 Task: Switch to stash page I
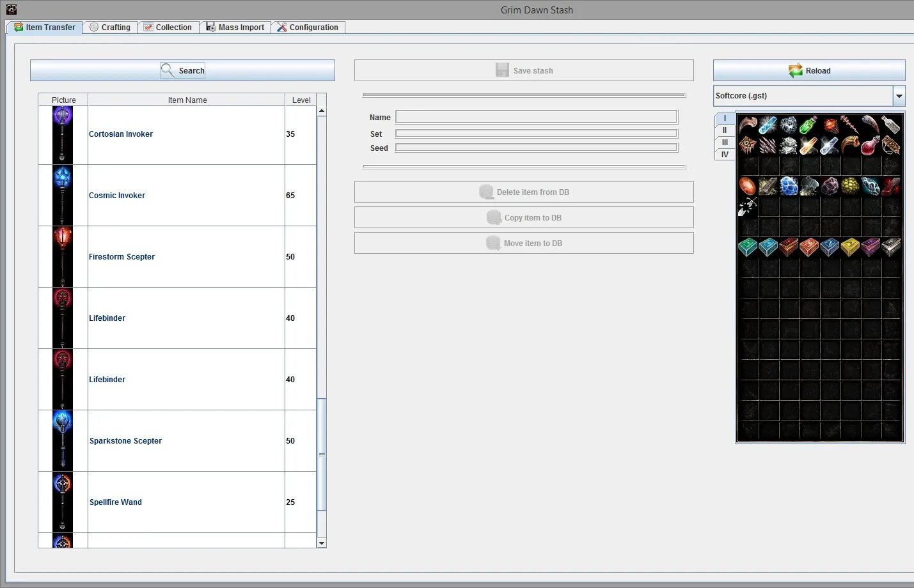point(725,118)
